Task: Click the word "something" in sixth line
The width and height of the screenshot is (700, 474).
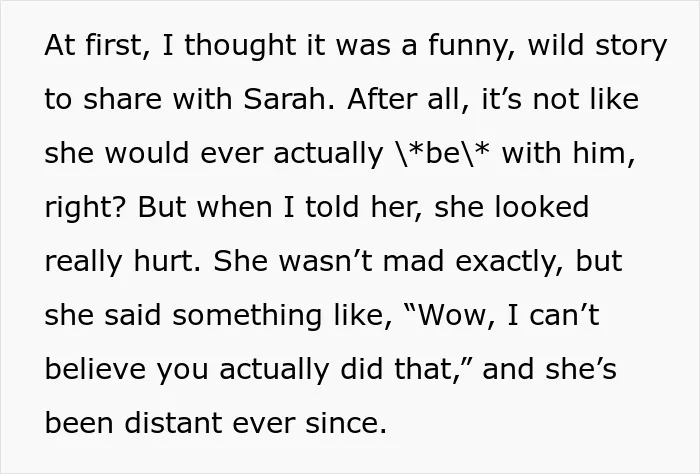Action: point(247,317)
